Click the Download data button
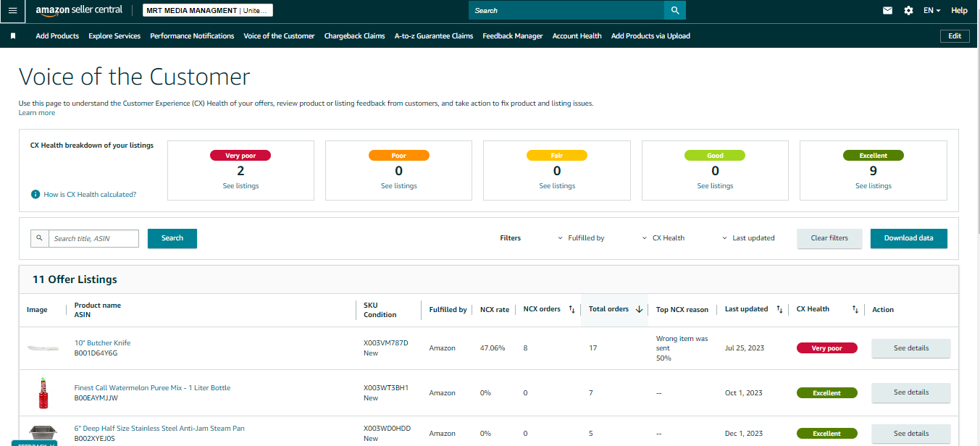This screenshot has height=446, width=980. point(908,238)
